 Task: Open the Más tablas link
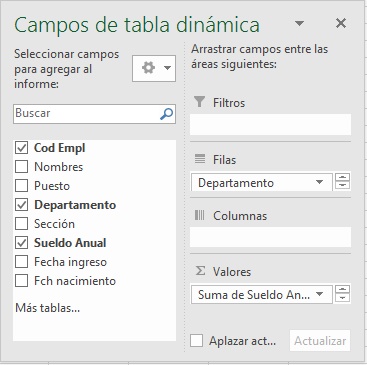coord(48,308)
